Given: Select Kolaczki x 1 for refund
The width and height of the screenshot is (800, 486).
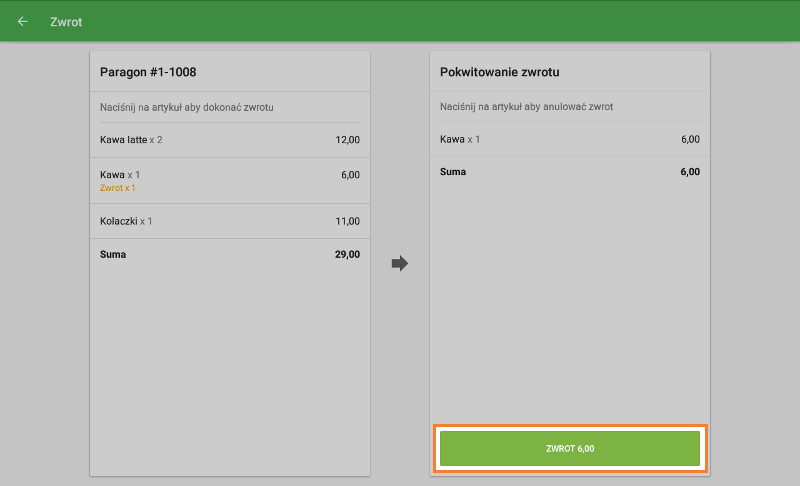Looking at the screenshot, I should [x=230, y=221].
